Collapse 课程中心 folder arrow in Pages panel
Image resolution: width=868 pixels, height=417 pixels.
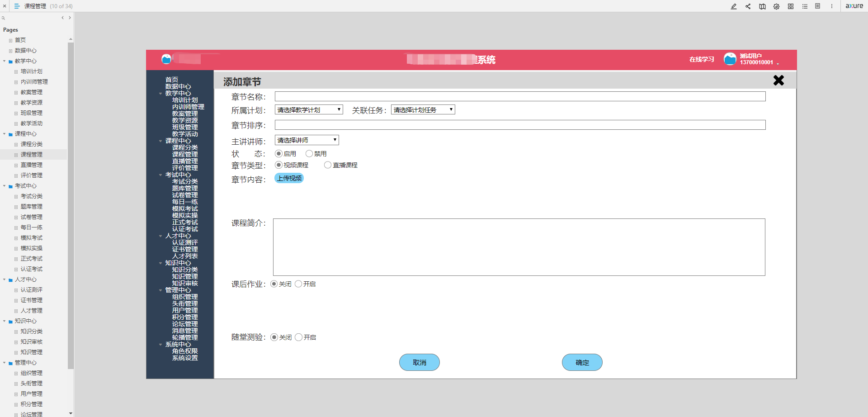5,134
